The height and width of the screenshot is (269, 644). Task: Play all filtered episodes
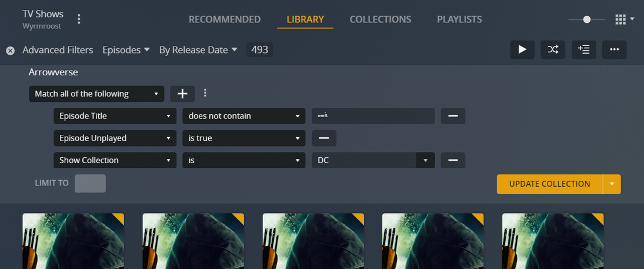pos(522,50)
